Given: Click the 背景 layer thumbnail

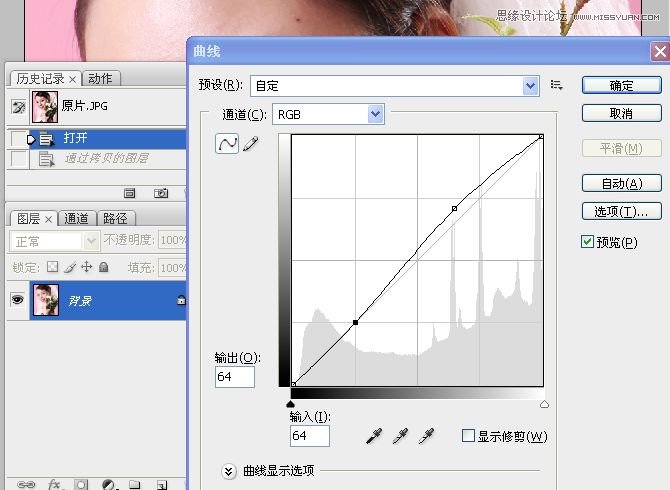Looking at the screenshot, I should 46,300.
